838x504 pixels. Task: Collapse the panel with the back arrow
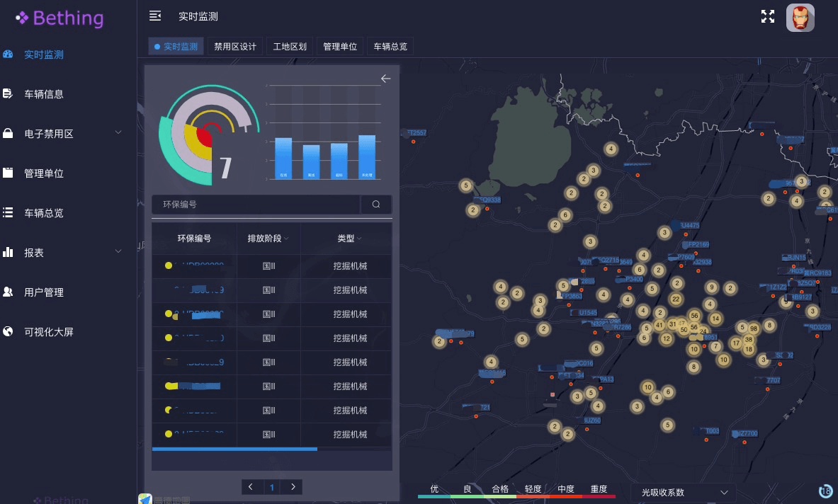click(x=385, y=79)
